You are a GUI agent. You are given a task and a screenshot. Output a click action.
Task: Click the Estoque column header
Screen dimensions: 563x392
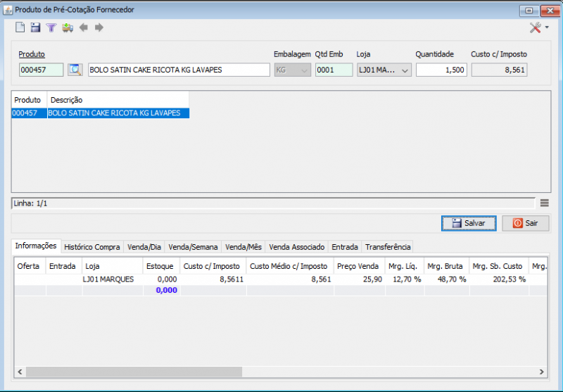coord(161,266)
